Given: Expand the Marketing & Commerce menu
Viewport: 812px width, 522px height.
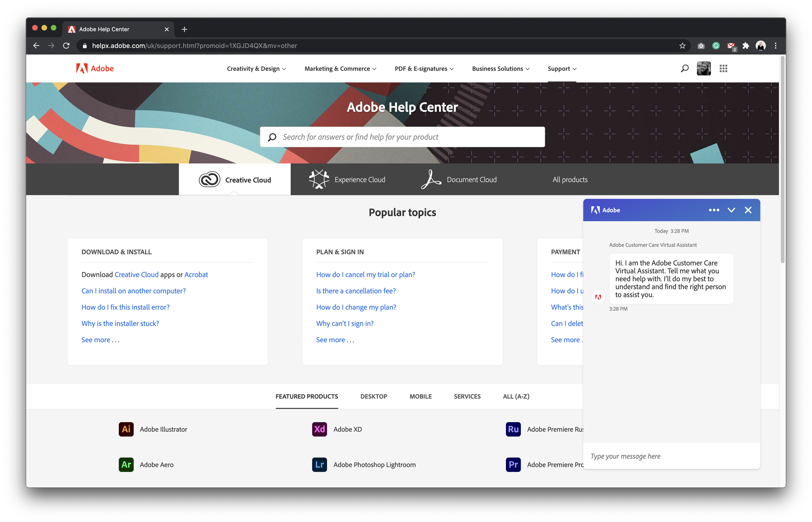Looking at the screenshot, I should click(x=340, y=69).
